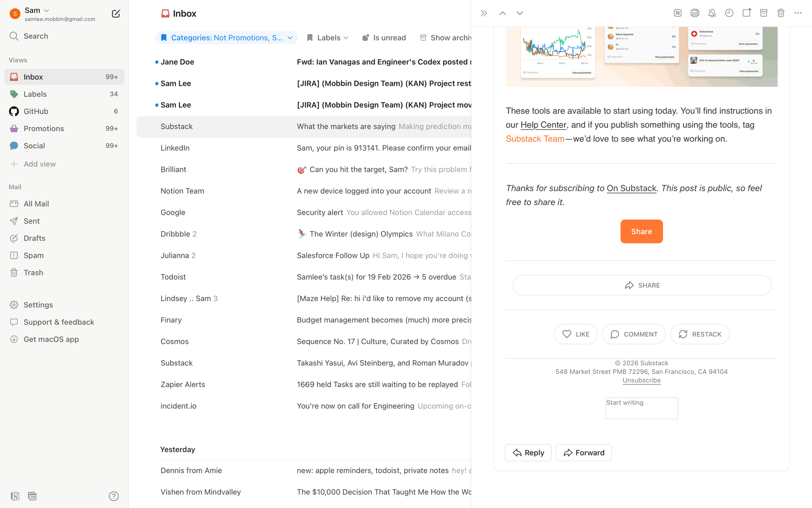Image resolution: width=812 pixels, height=508 pixels.
Task: Open the On Substack link
Action: (631, 188)
